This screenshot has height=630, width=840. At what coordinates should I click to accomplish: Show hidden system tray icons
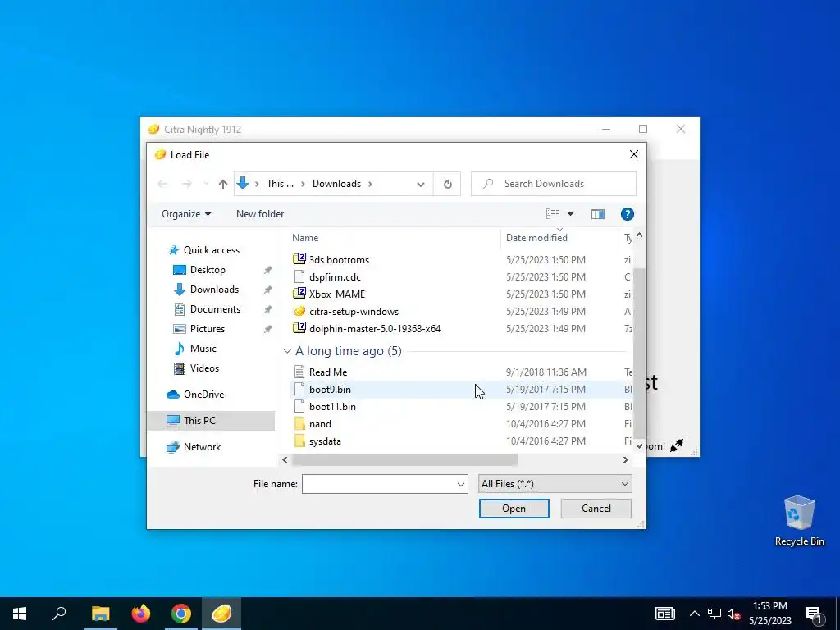694,614
